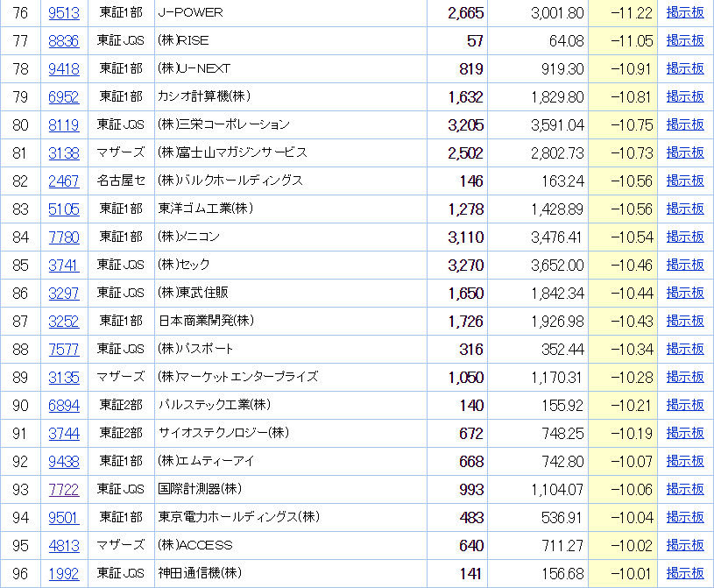Open stock code 3135 link
The height and width of the screenshot is (588, 714).
click(64, 378)
